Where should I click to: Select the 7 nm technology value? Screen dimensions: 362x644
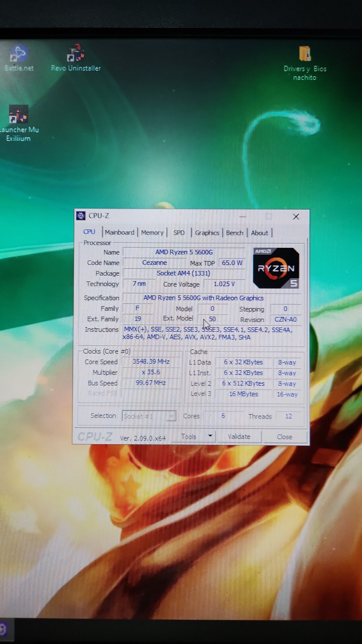point(139,283)
